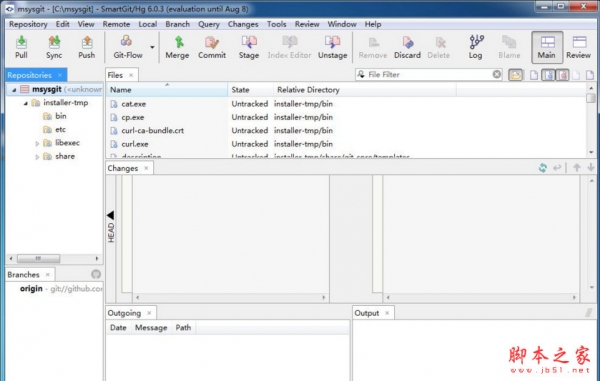Switch to the Main perspective
Image resolution: width=600 pixels, height=381 pixels.
point(547,47)
